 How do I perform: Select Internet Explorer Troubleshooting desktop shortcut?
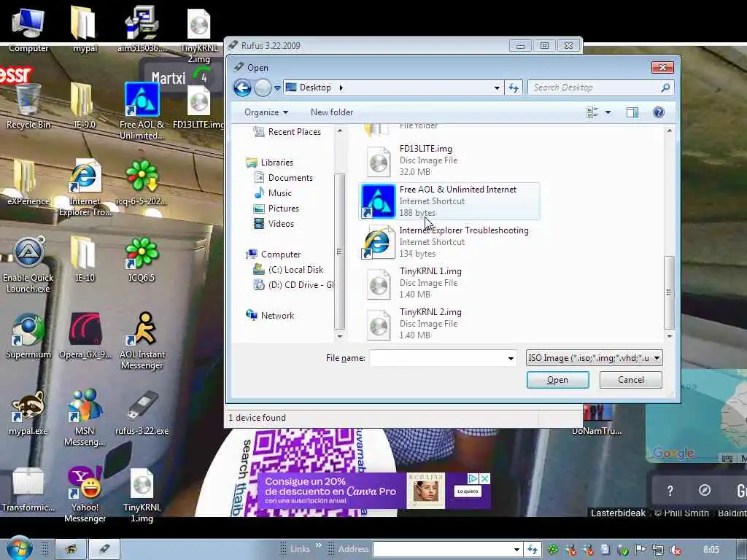pyautogui.click(x=85, y=187)
